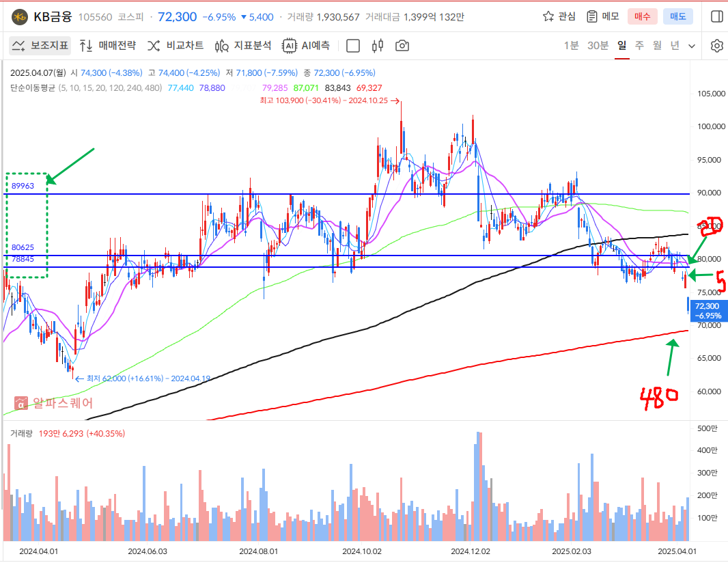Image resolution: width=728 pixels, height=565 pixels.
Task: Click the 2024.04.01 date axis label
Action: pos(38,551)
